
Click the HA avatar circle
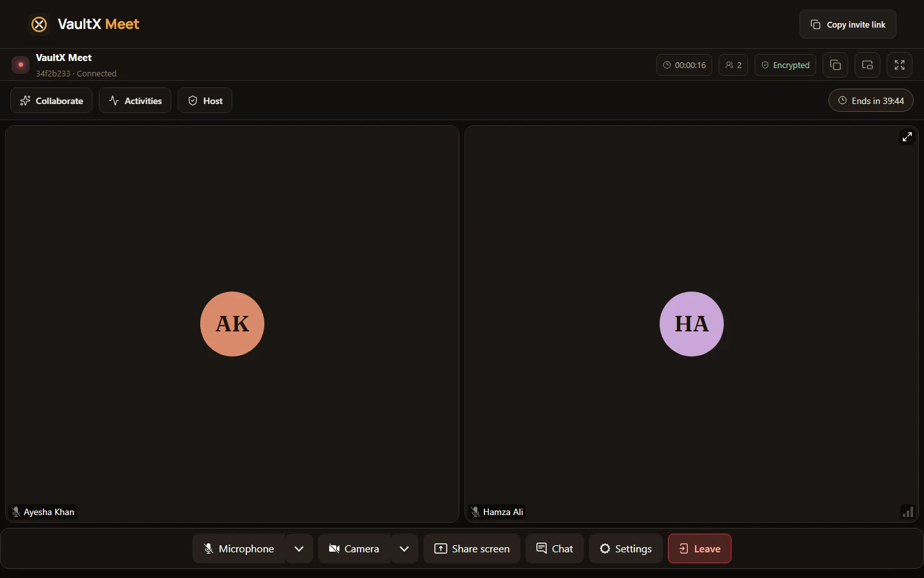pos(692,324)
